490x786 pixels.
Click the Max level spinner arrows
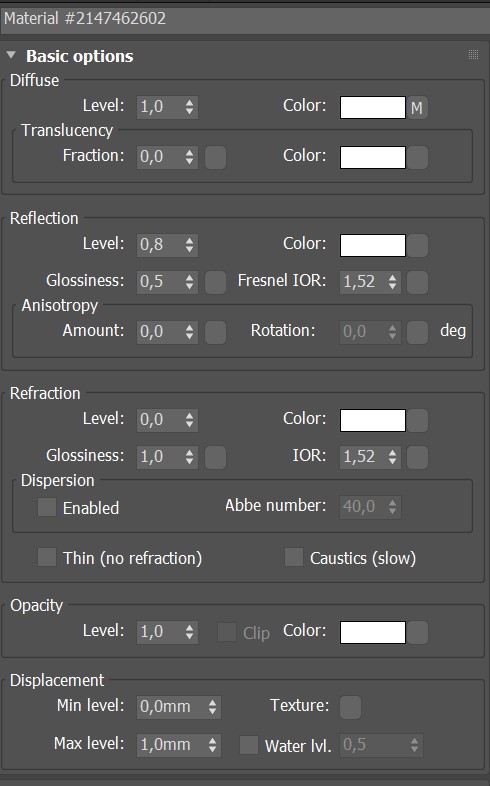click(212, 745)
